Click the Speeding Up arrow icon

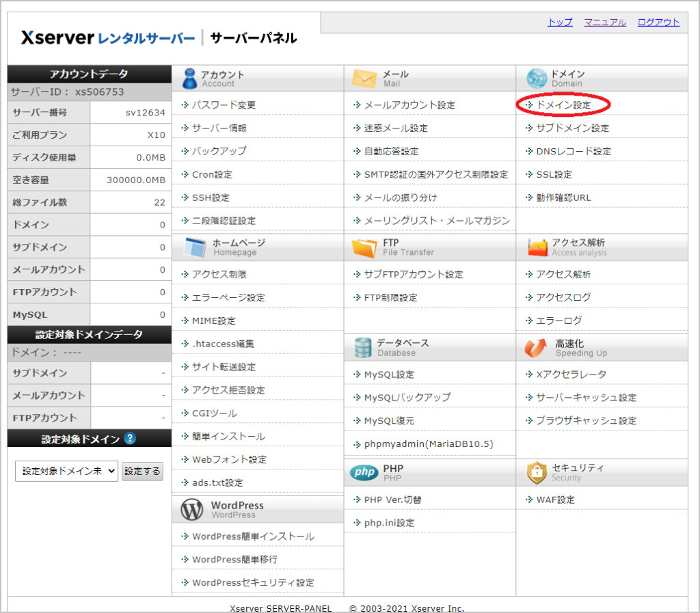(536, 348)
